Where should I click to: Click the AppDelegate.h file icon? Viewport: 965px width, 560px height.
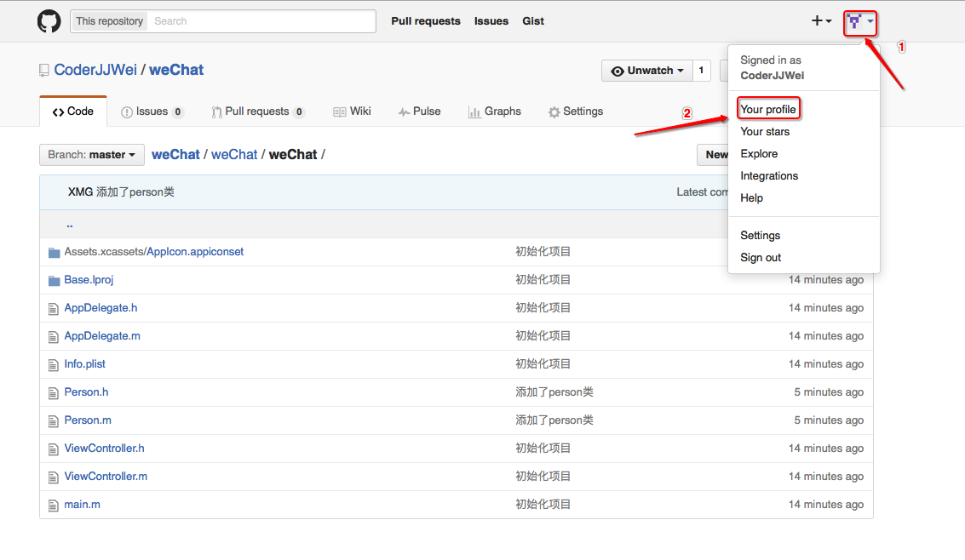[x=54, y=309]
